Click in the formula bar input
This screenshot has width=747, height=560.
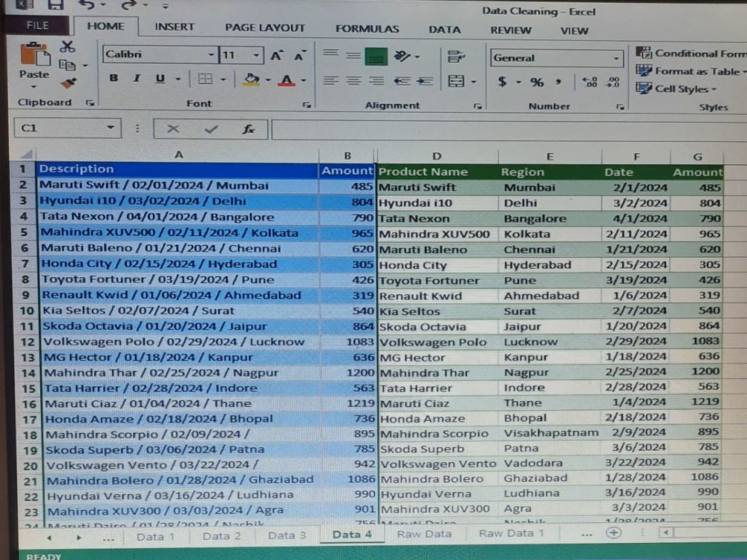509,131
